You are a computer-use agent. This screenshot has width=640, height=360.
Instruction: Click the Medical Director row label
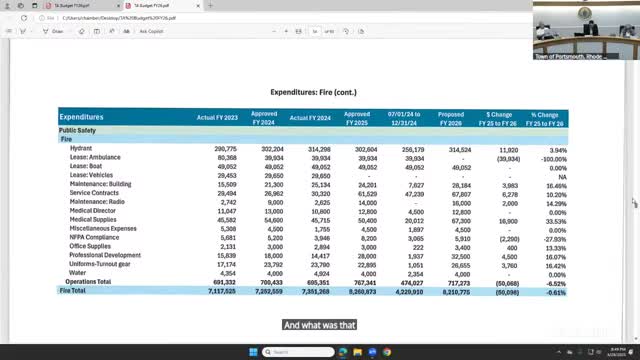[93, 211]
